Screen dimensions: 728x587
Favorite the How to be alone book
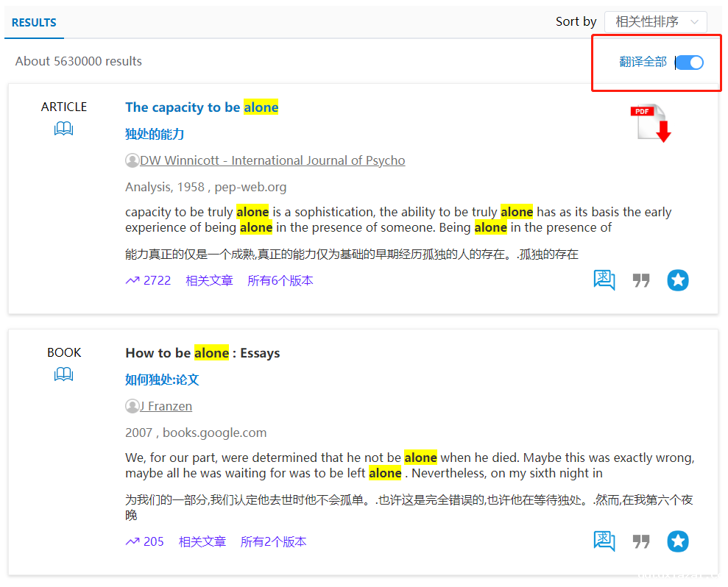click(678, 541)
